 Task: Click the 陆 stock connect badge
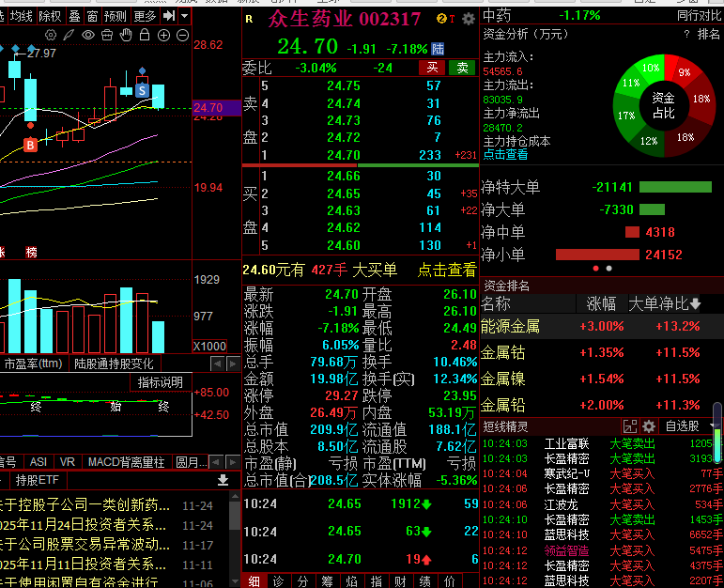[438, 49]
